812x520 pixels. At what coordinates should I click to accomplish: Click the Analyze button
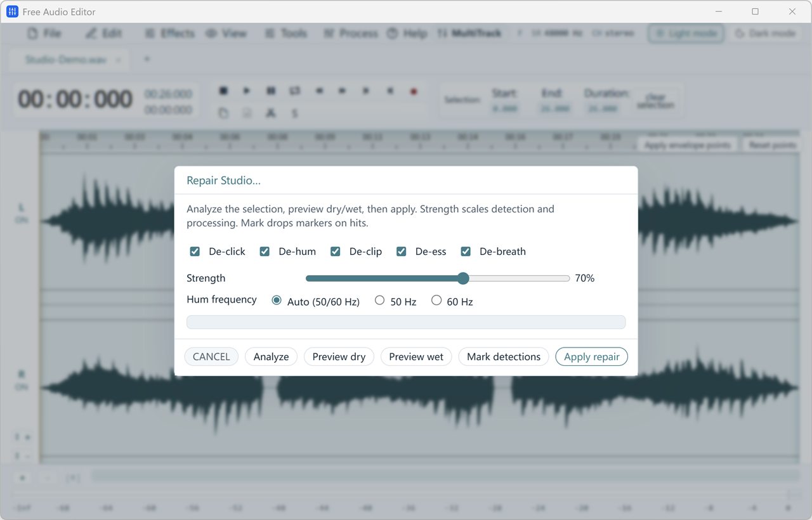click(272, 356)
